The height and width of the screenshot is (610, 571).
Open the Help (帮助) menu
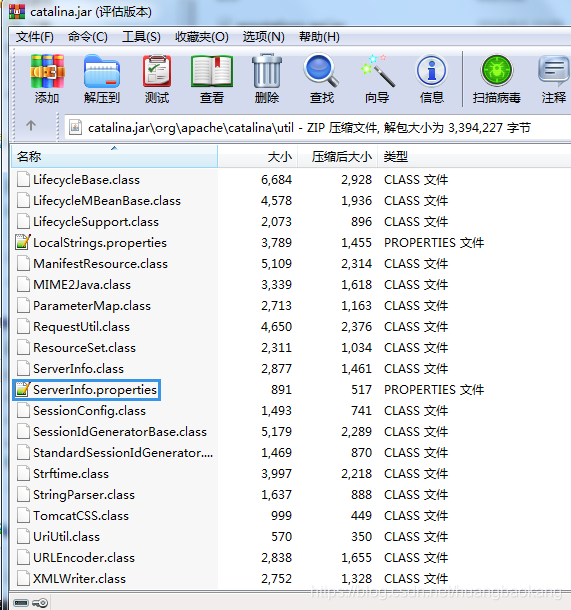point(319,37)
